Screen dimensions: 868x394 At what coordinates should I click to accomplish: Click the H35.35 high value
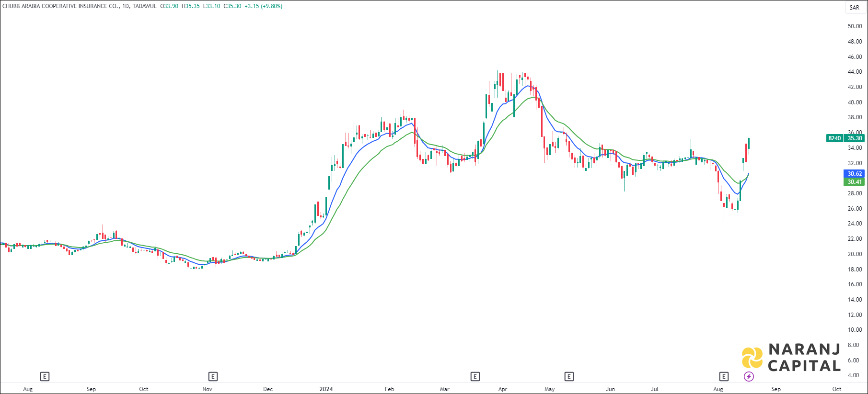pyautogui.click(x=191, y=6)
